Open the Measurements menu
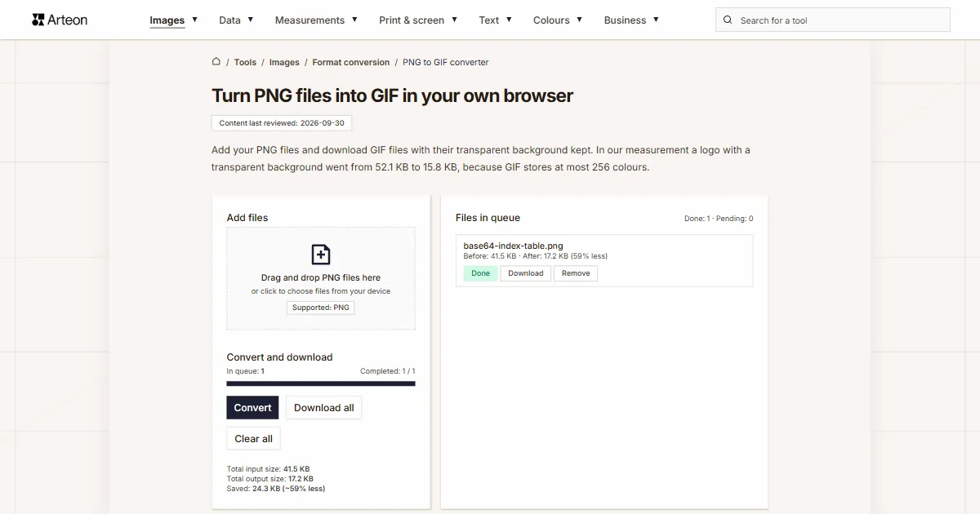Screen dimensions: 980x514 pyautogui.click(x=310, y=20)
